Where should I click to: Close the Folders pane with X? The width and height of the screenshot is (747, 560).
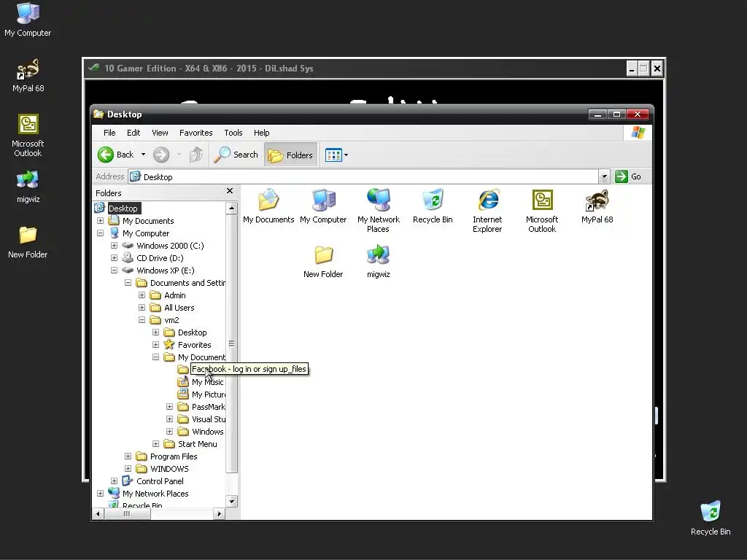[230, 191]
